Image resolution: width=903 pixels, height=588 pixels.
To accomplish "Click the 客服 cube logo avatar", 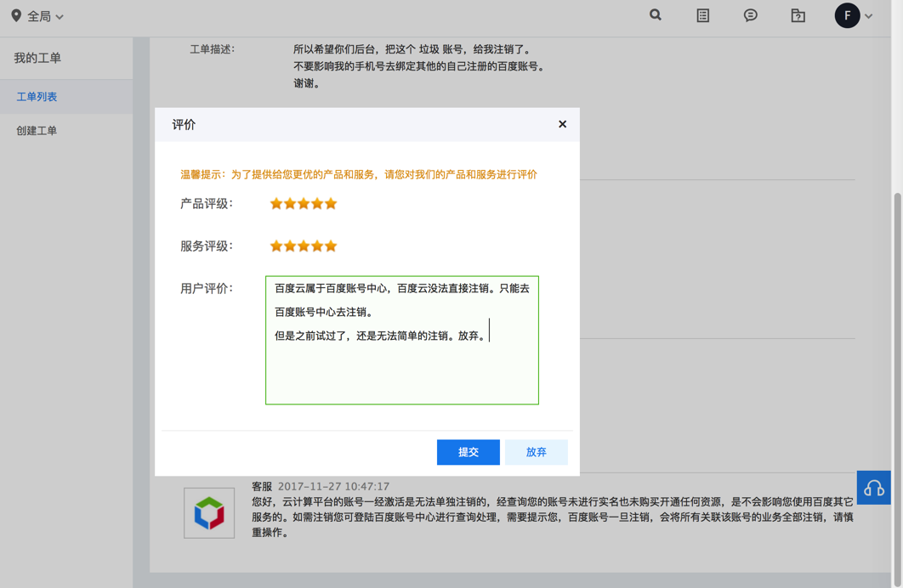I will [209, 513].
